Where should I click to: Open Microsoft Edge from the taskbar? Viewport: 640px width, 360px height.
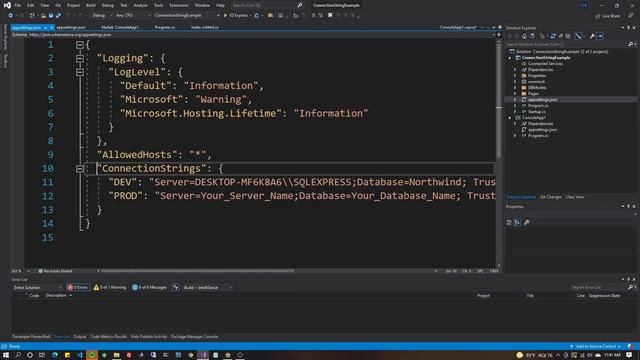point(55,355)
